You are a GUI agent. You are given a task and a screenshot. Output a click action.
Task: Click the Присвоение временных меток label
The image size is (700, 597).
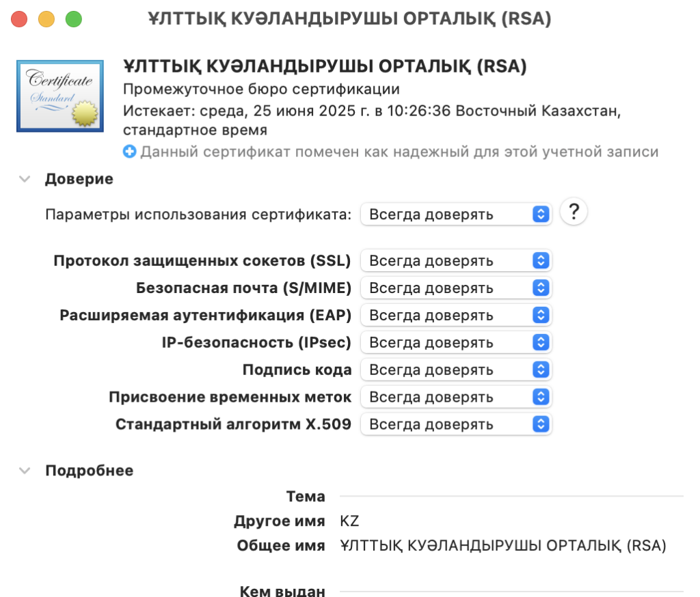click(230, 397)
